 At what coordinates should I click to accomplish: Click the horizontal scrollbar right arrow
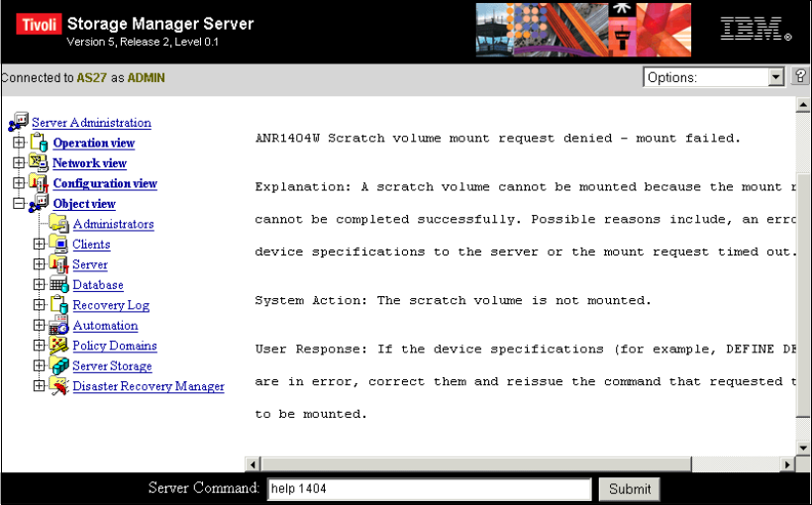point(787,464)
